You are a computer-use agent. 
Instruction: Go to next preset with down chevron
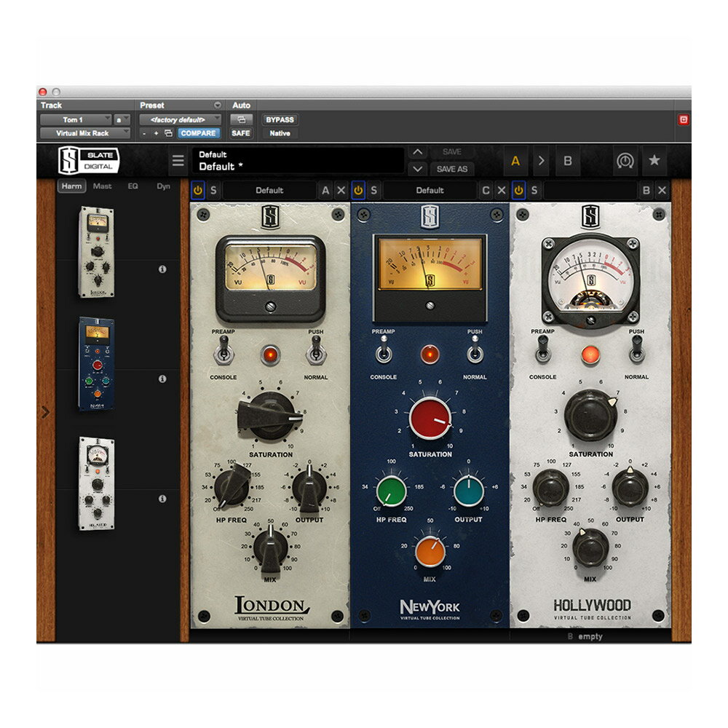click(418, 169)
